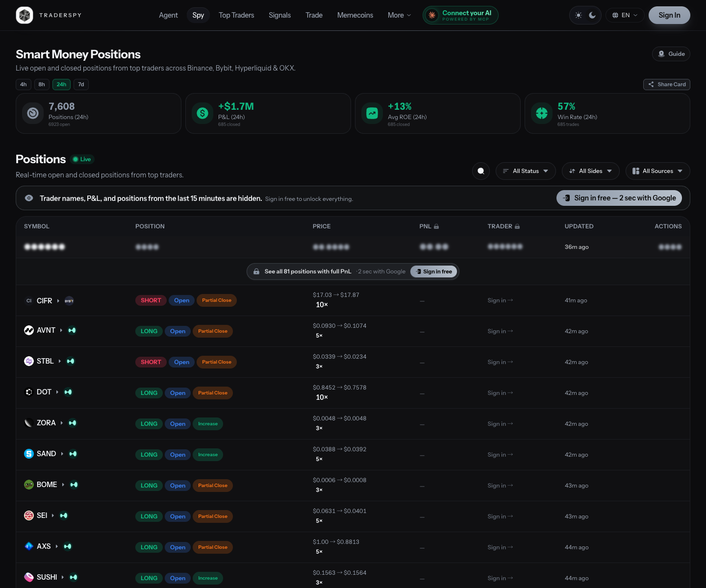Click the TRADER column lock icon
The image size is (706, 588).
click(517, 226)
